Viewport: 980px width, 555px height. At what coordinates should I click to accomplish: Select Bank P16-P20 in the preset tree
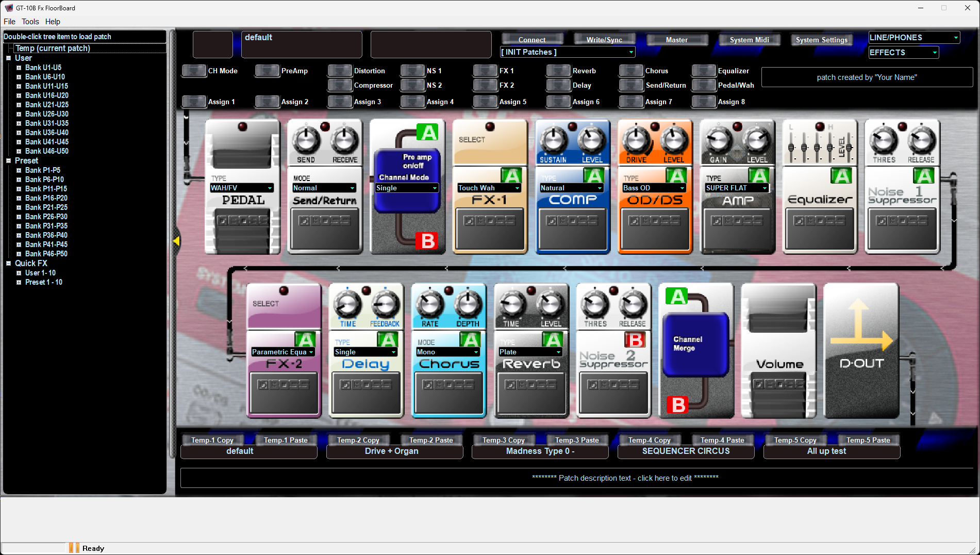click(x=46, y=198)
